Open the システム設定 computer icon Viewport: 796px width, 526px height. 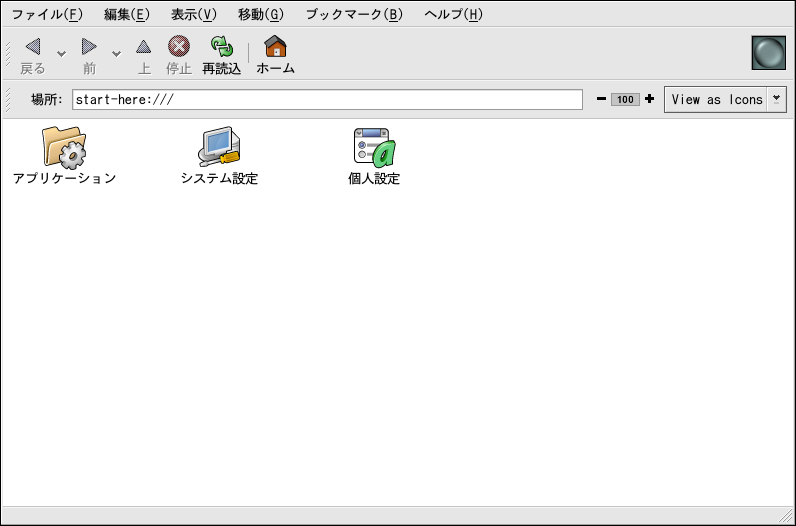point(219,147)
